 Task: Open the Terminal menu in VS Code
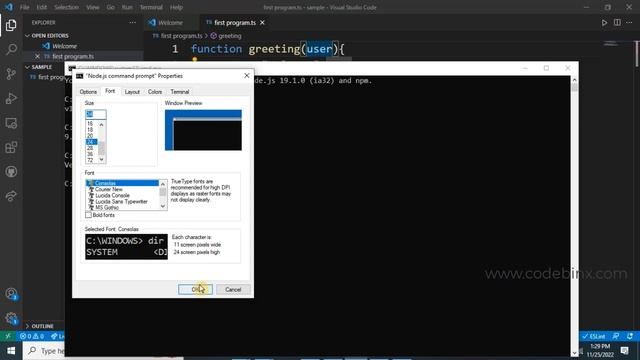pyautogui.click(x=151, y=7)
